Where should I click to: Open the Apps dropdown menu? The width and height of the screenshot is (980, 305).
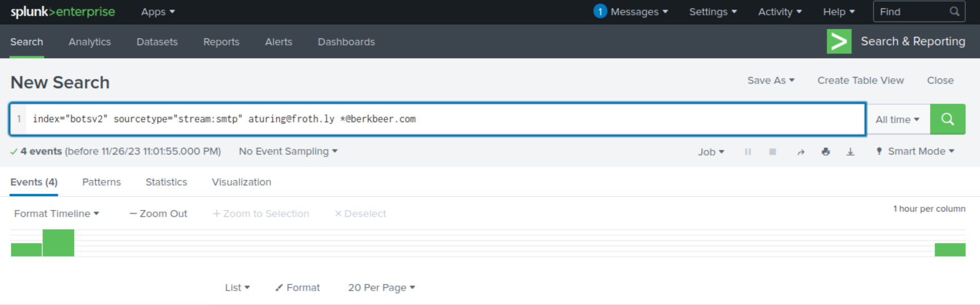pyautogui.click(x=158, y=12)
